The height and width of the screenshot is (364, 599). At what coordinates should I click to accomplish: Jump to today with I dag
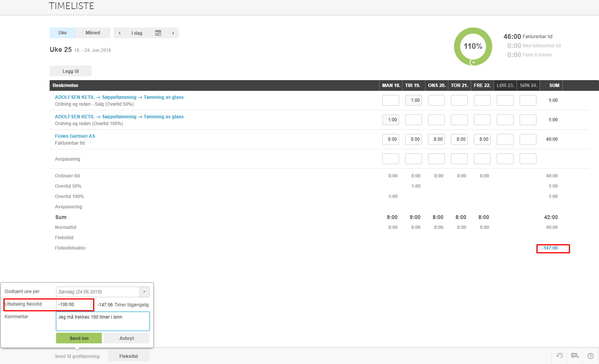[137, 33]
